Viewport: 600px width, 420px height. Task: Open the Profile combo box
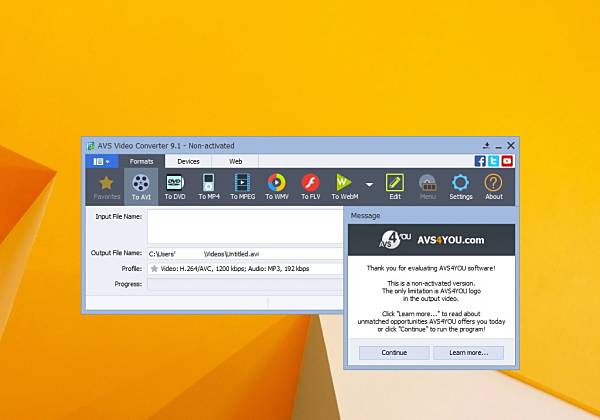click(245, 269)
